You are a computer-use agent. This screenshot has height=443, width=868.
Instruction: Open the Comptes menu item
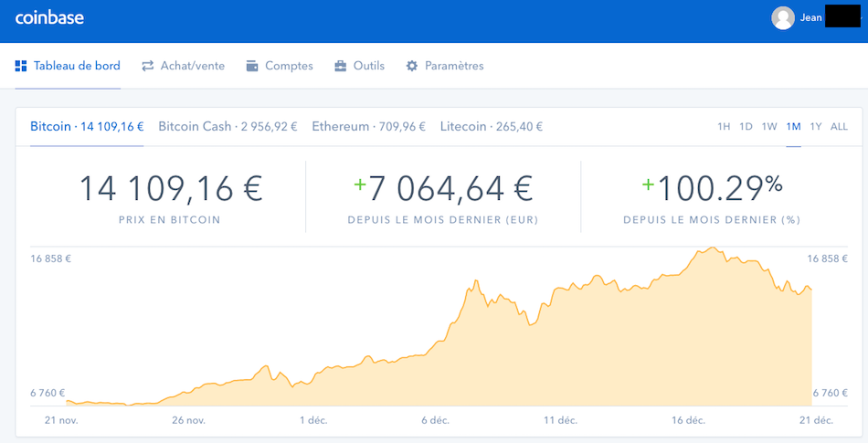pos(280,66)
